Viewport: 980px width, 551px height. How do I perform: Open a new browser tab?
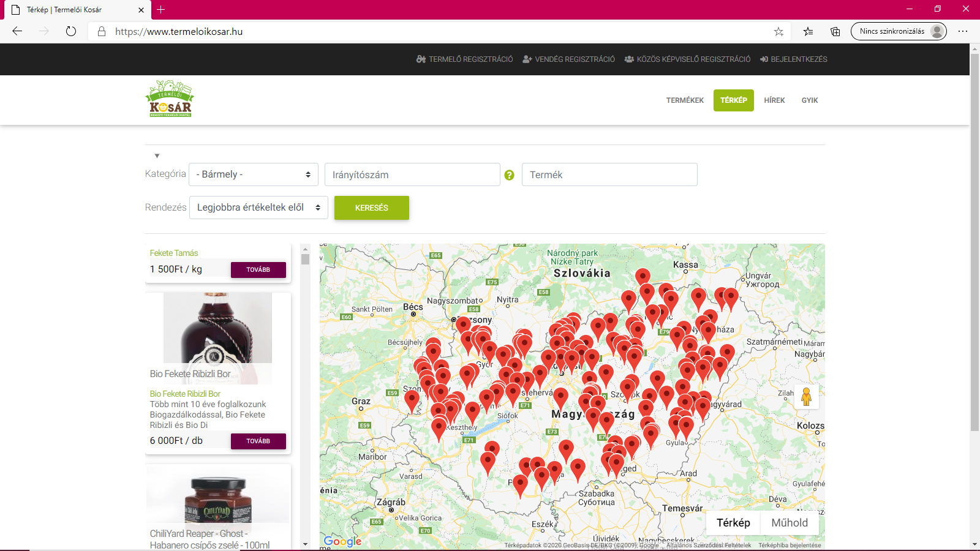(160, 9)
